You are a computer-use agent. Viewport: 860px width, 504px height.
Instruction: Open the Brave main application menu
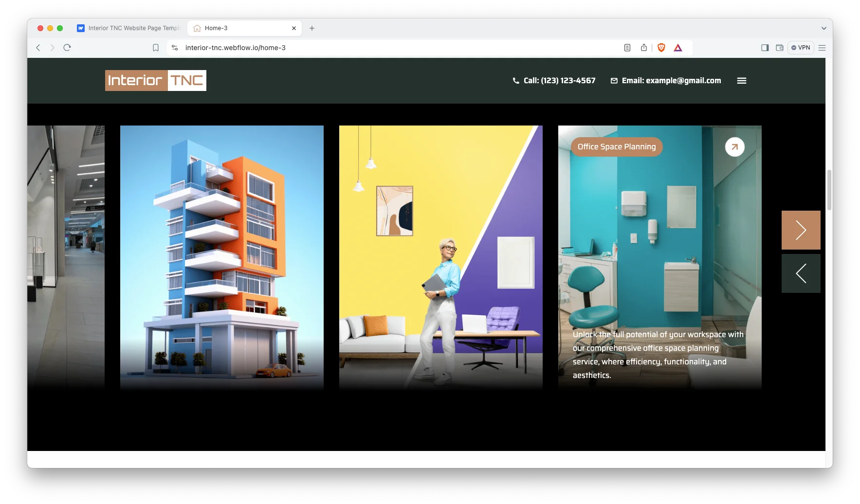click(822, 48)
